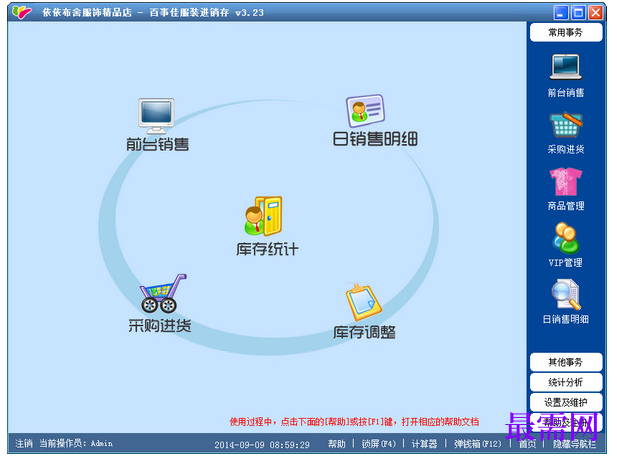The image size is (617, 458).
Task: Close the application window
Action: pos(596,13)
